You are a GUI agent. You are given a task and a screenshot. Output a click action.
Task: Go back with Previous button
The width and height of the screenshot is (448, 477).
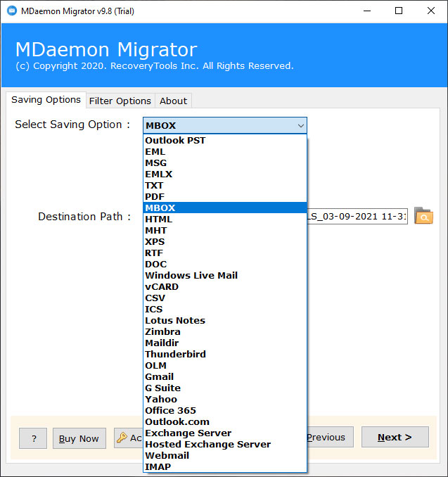pos(330,437)
